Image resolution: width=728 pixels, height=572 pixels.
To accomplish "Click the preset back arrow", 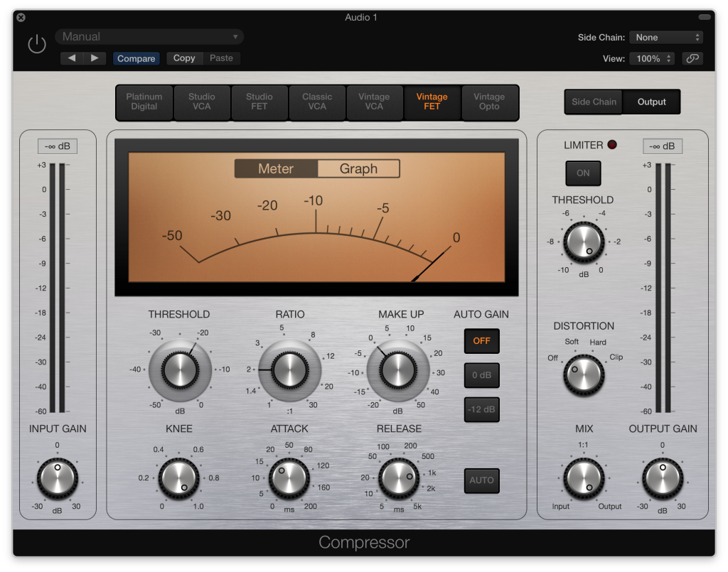I will tap(71, 58).
